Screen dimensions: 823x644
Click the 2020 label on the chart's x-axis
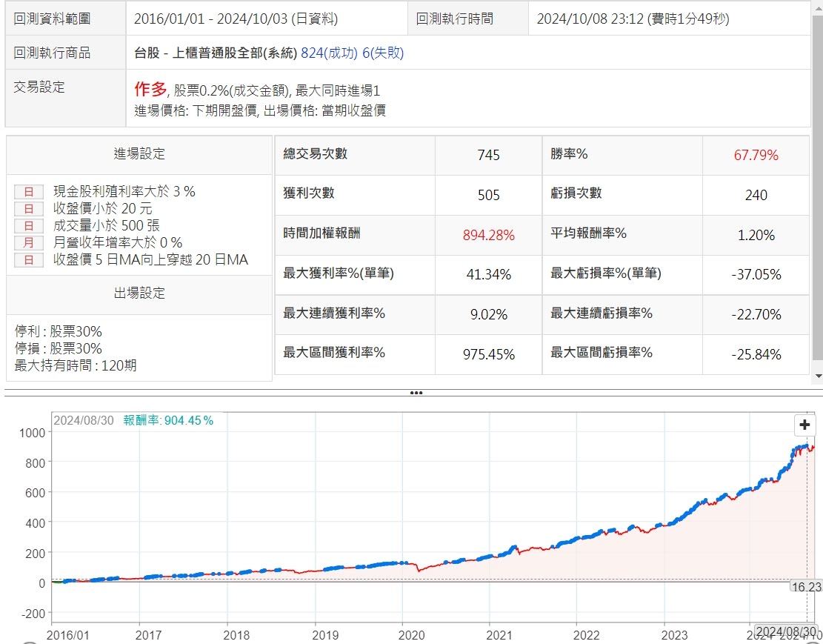click(x=412, y=635)
